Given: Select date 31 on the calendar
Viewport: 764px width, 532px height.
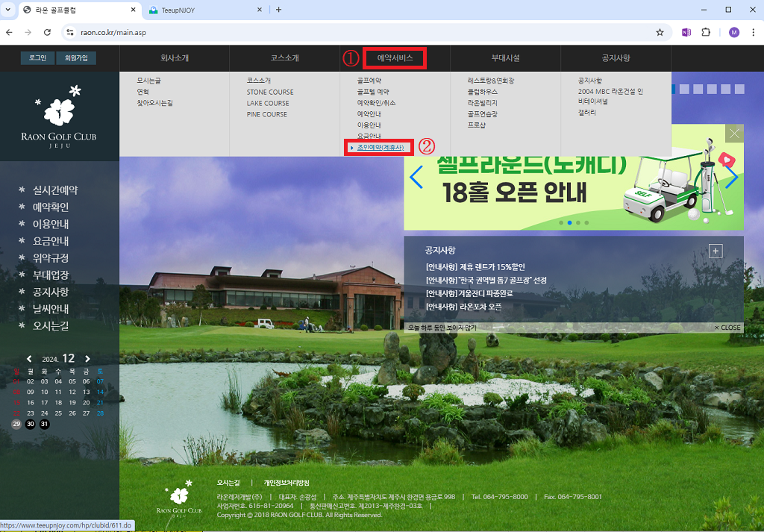Looking at the screenshot, I should 44,424.
